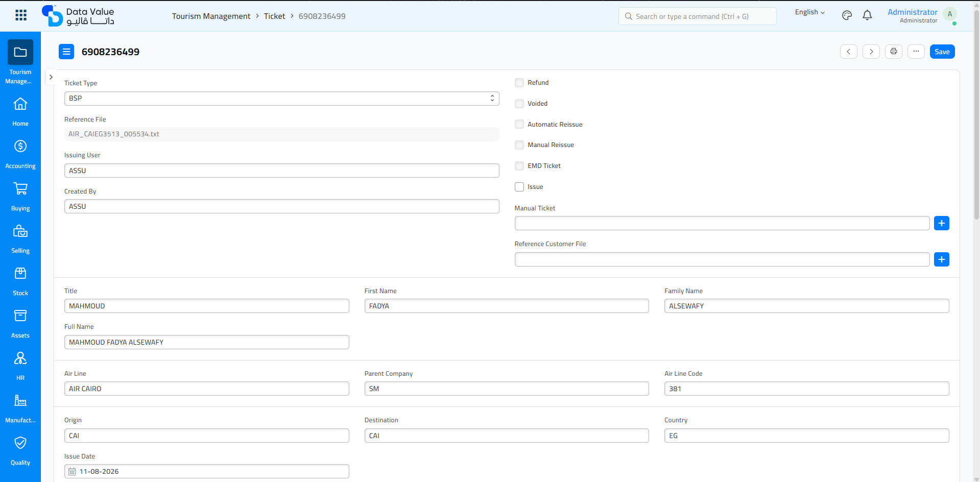Go to Home in sidebar
This screenshot has width=980, height=482.
pyautogui.click(x=20, y=112)
